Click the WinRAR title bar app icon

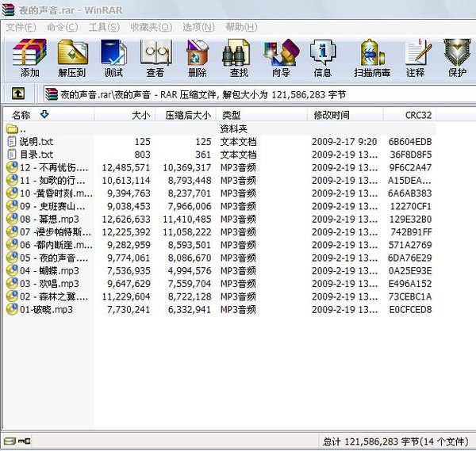click(9, 10)
